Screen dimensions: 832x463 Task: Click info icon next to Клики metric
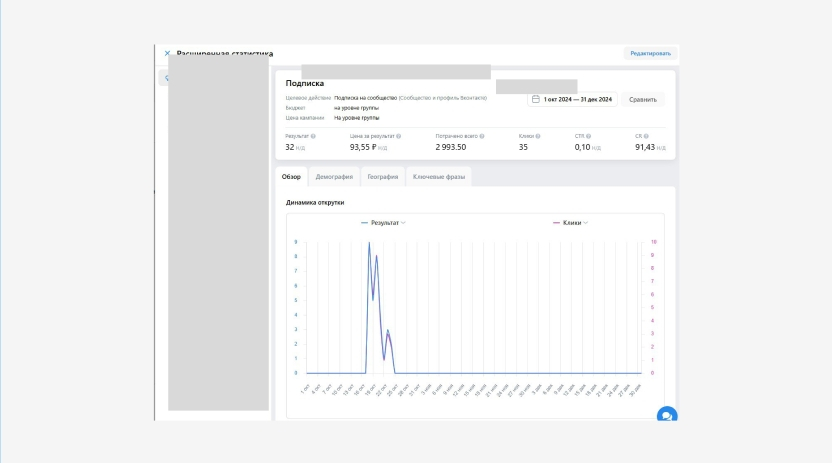[x=538, y=136]
